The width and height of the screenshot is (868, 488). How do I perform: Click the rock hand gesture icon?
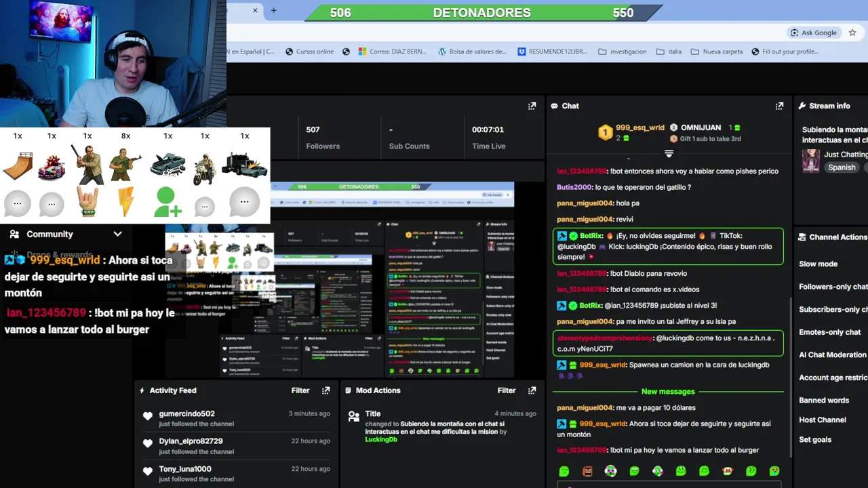(x=87, y=203)
